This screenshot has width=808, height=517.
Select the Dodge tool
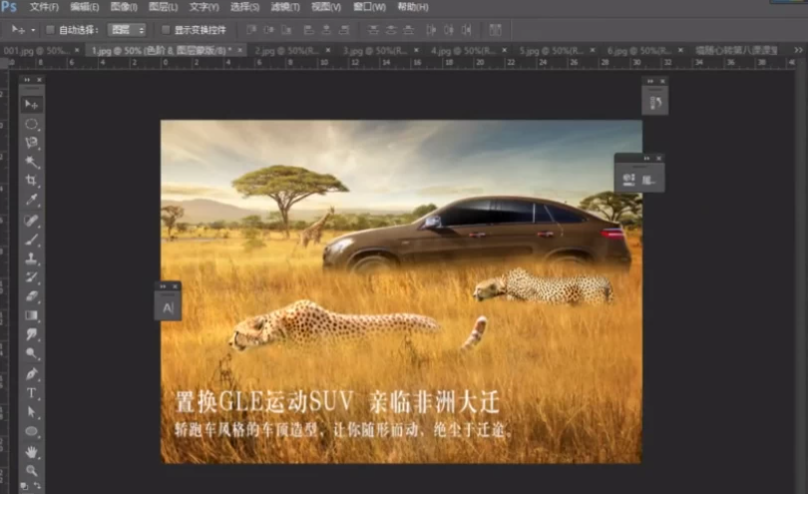tap(31, 353)
